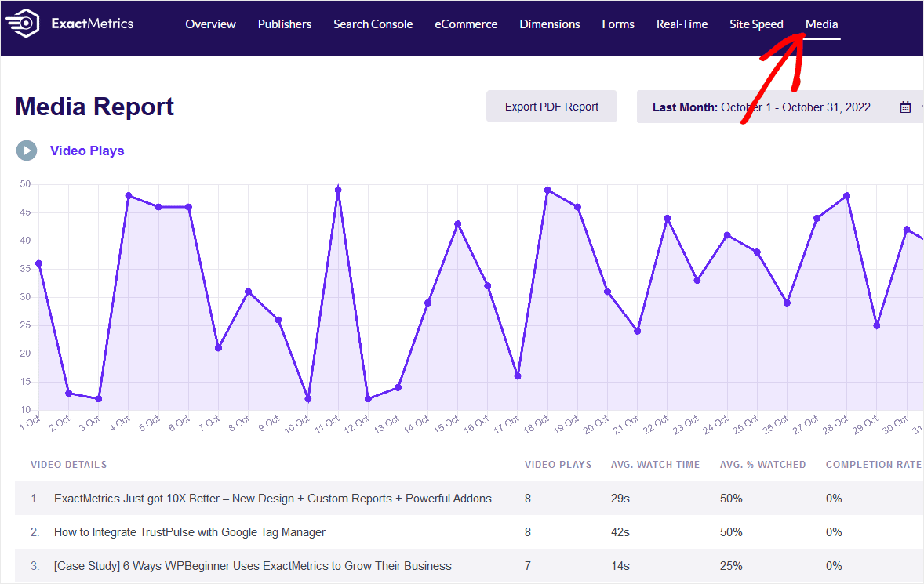Click the 25% watched value

(x=731, y=566)
